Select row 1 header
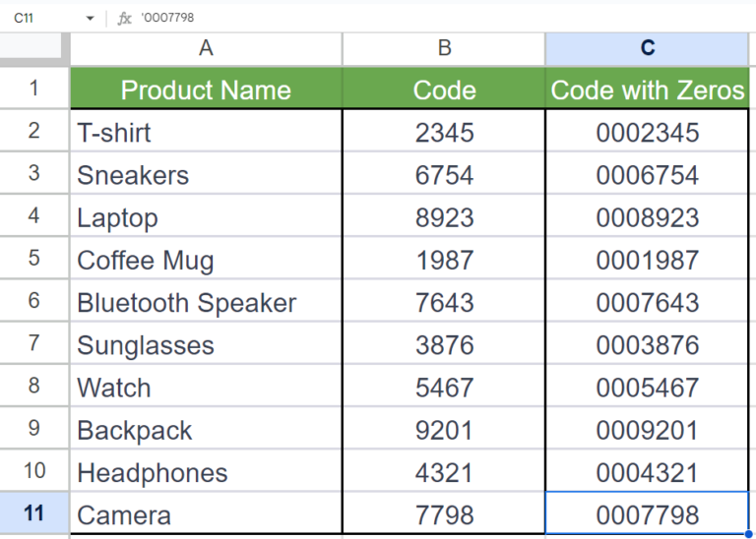 point(34,89)
